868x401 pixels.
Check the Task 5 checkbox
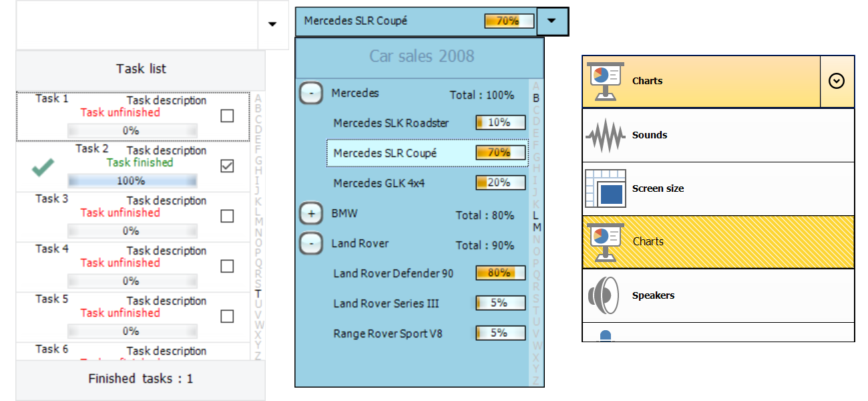click(x=227, y=316)
